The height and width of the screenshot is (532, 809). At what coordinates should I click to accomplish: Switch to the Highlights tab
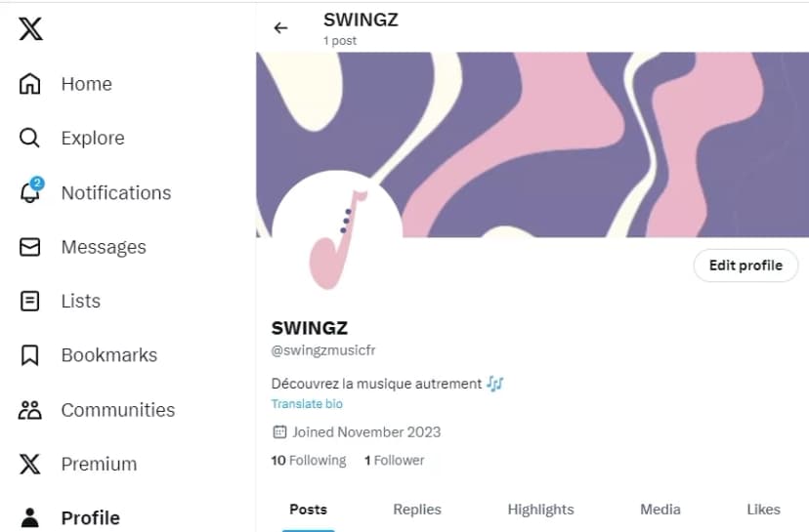coord(540,510)
